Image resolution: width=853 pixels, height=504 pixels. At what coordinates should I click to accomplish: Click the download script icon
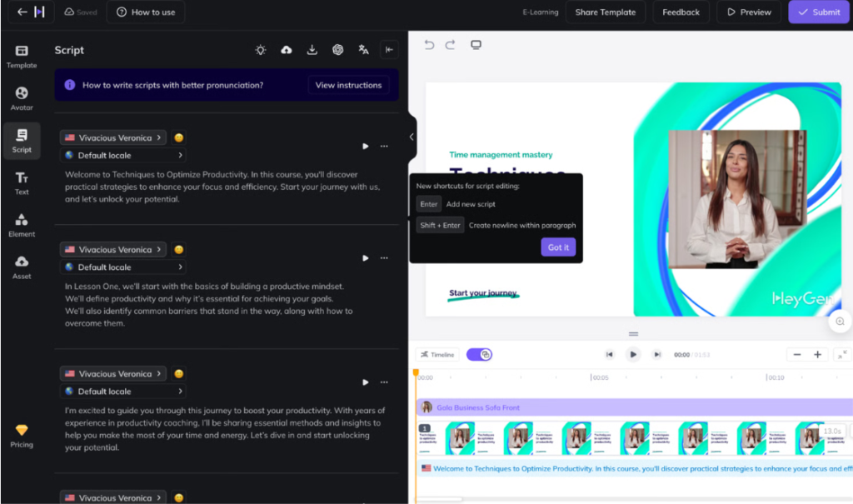pyautogui.click(x=312, y=50)
